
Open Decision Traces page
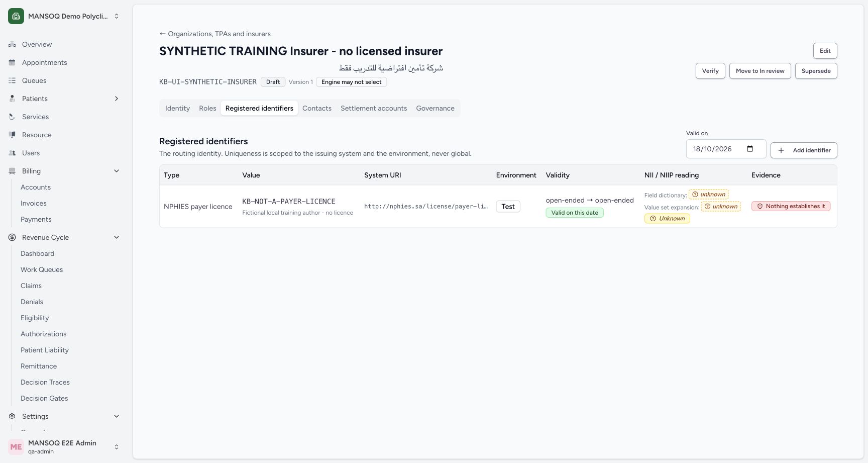click(x=45, y=383)
